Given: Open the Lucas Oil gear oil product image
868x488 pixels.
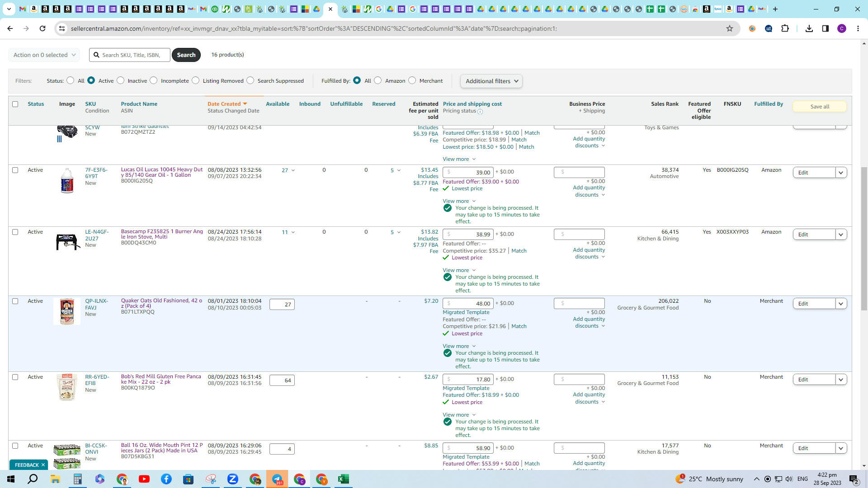Looking at the screenshot, I should coord(67,181).
